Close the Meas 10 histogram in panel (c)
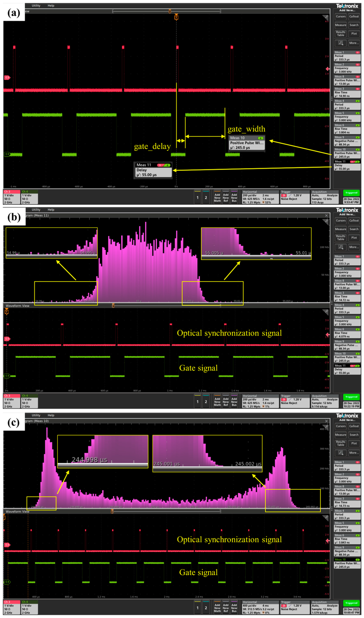 pos(326,421)
